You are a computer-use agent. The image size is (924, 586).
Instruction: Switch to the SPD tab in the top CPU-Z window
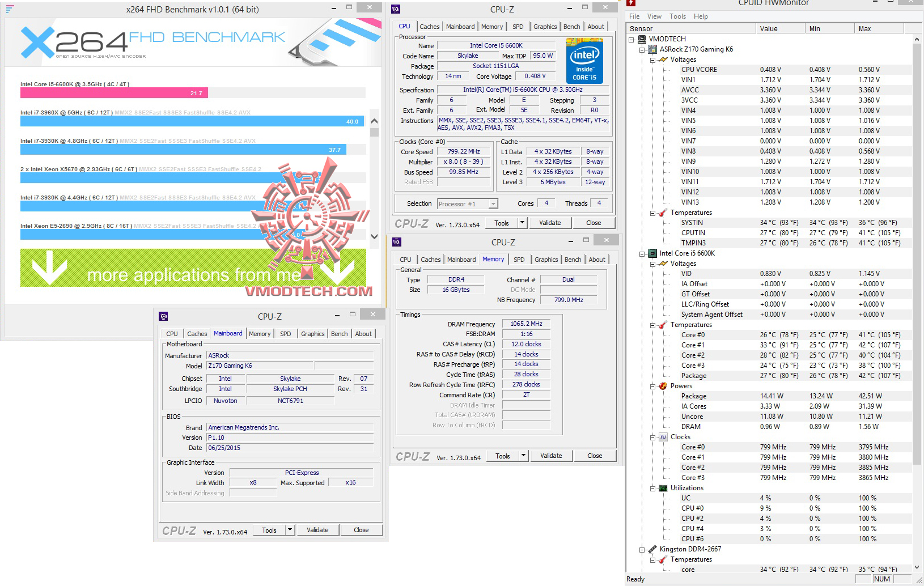pos(518,27)
